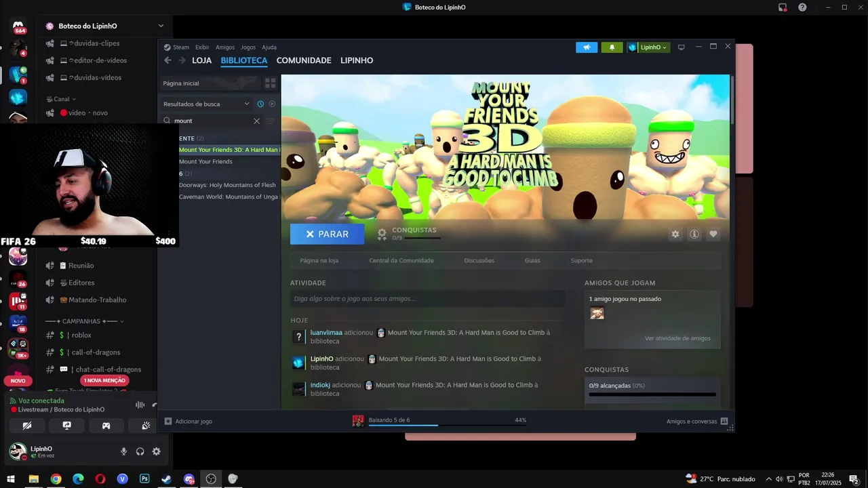Open Steam menu in menu bar

point(176,47)
